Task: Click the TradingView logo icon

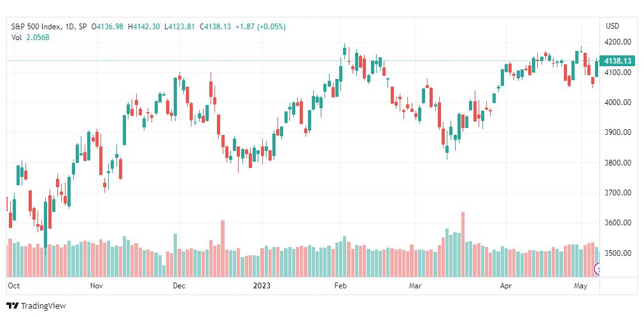Action: point(12,306)
